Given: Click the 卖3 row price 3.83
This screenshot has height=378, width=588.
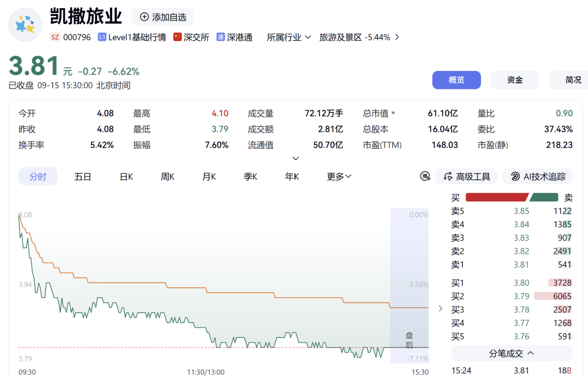Looking at the screenshot, I should click(521, 238).
